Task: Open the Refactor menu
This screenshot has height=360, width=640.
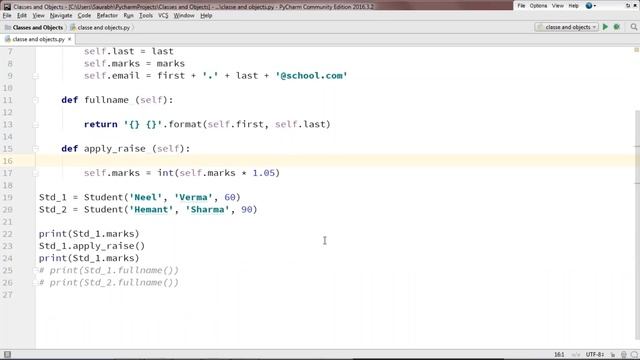Action: point(107,16)
